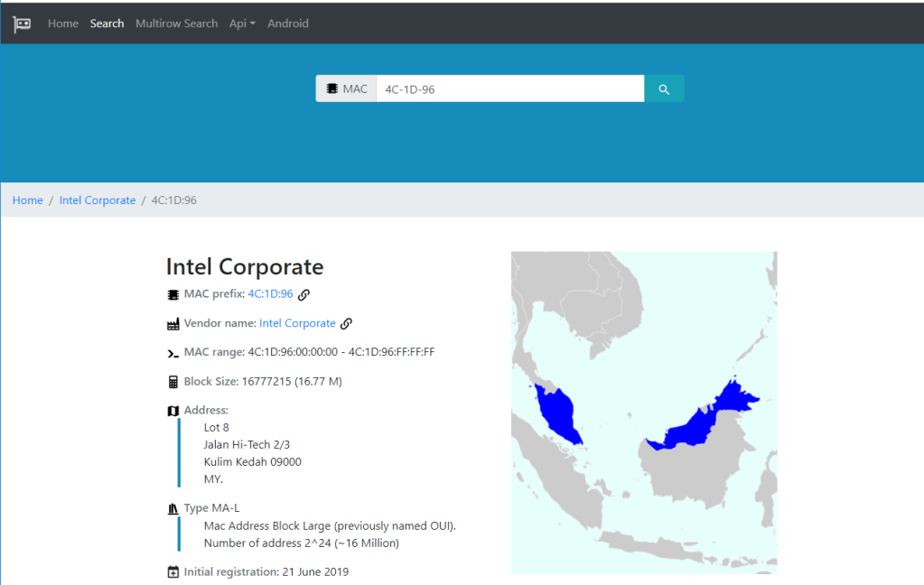Click the link icon beside Vendor name
The width and height of the screenshot is (924, 585).
[x=346, y=323]
